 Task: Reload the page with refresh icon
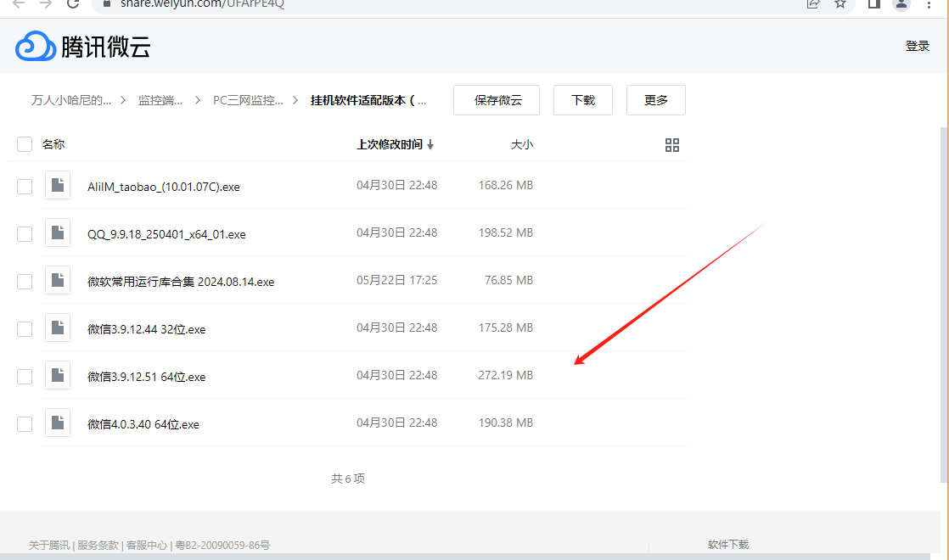73,3
